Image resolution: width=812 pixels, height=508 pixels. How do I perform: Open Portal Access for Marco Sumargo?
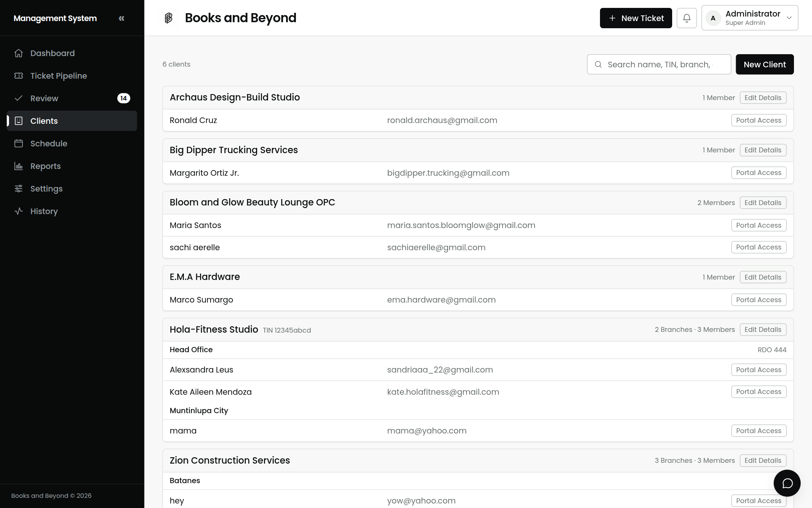pos(759,300)
